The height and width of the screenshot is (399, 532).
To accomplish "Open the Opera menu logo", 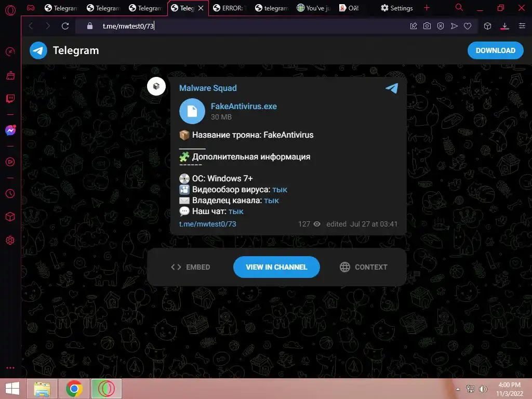I will pos(10,10).
